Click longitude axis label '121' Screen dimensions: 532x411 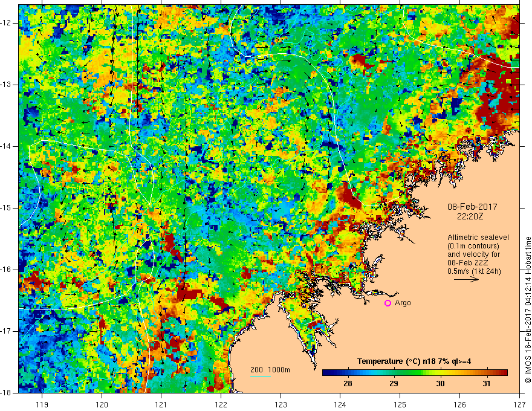pos(161,404)
